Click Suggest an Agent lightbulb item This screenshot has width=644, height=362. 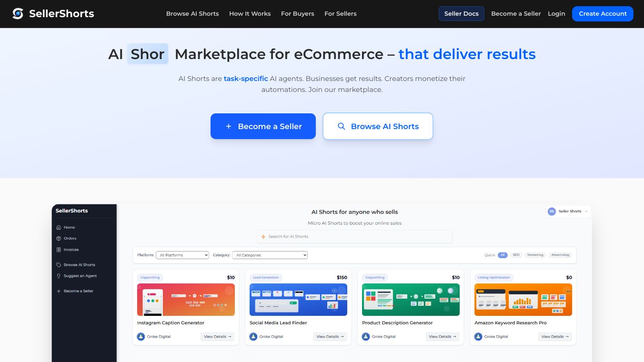77,276
